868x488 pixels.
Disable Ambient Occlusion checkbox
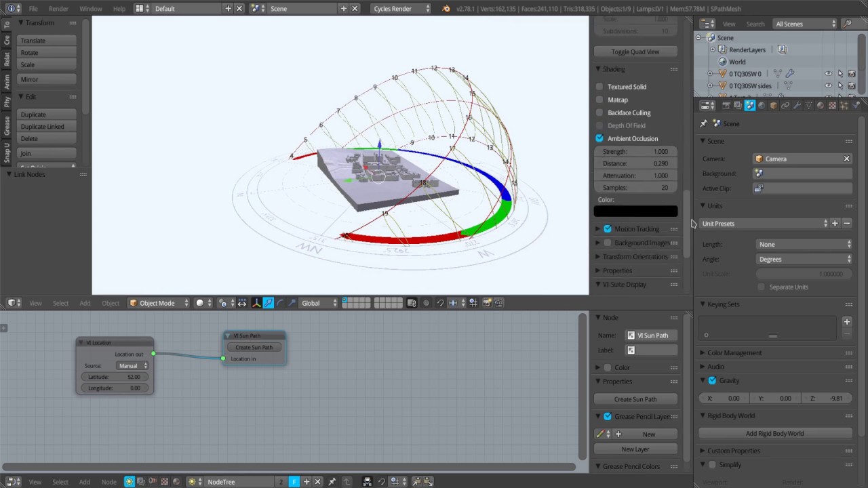(x=599, y=138)
